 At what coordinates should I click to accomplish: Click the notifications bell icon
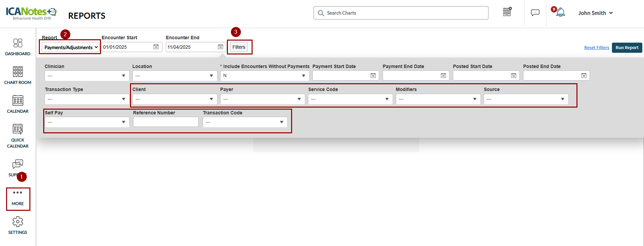(560, 13)
